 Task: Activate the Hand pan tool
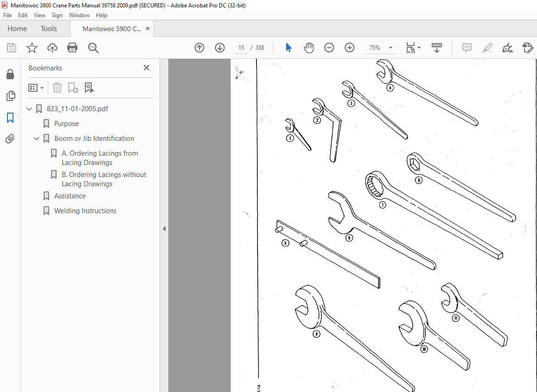click(x=308, y=48)
